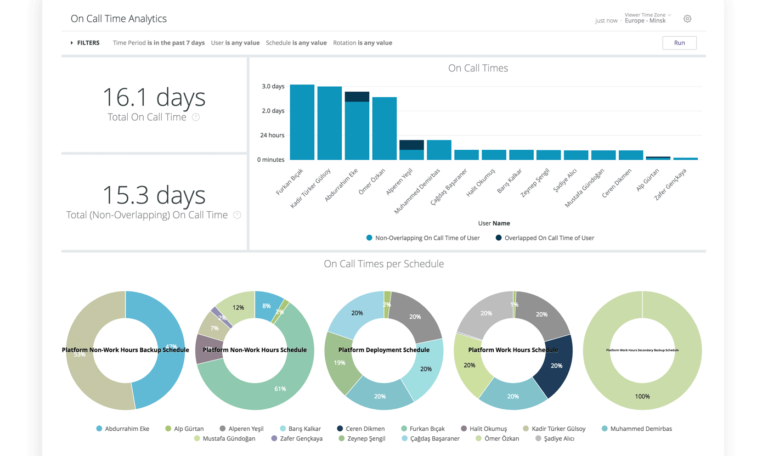Click the On Call Times per Schedule heading

pos(384,264)
